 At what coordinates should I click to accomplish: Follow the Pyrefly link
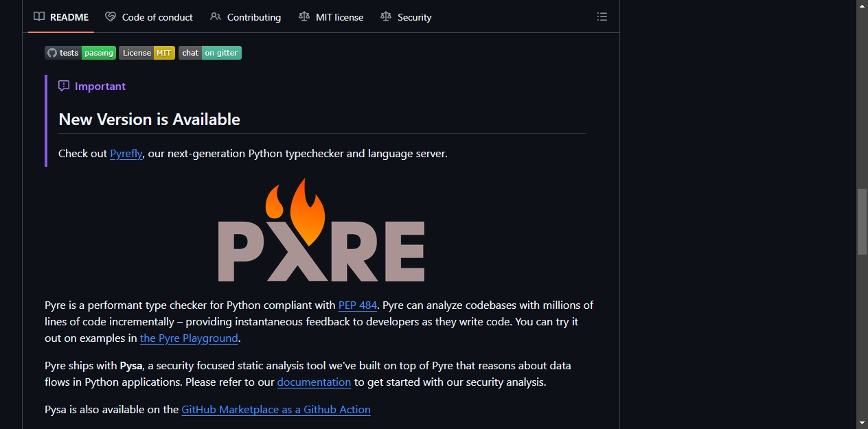tap(126, 153)
